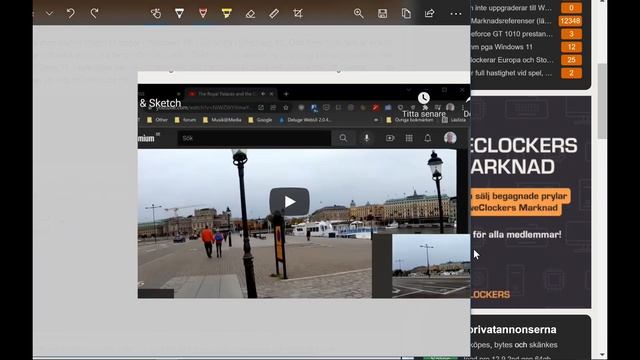640x360 pixels.
Task: Click the orange 'eClockers Marknad' banner label
Action: pyautogui.click(x=516, y=208)
